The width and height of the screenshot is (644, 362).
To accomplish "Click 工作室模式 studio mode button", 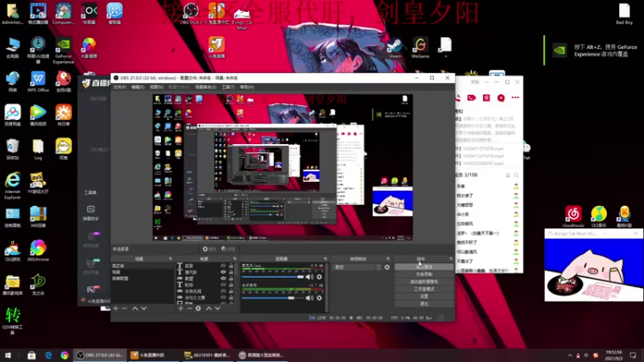I will (x=424, y=289).
